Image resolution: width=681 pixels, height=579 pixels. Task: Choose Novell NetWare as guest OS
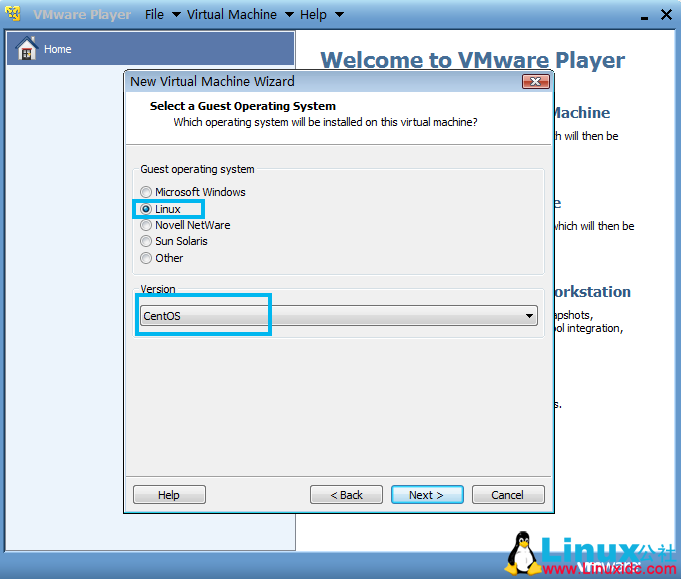coord(146,225)
